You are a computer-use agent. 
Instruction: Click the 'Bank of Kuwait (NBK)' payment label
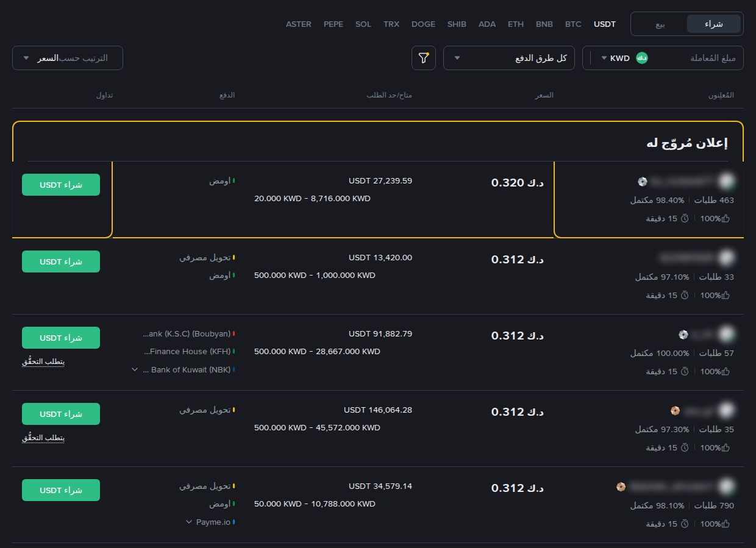point(187,369)
